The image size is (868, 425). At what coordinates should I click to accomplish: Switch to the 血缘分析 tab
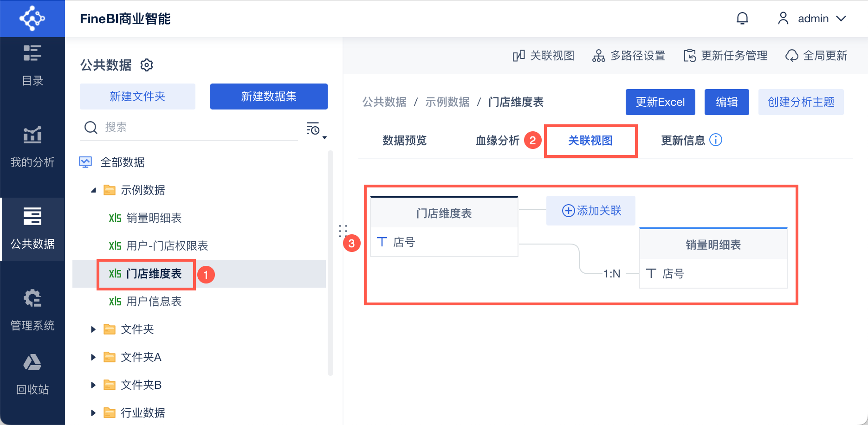(497, 141)
